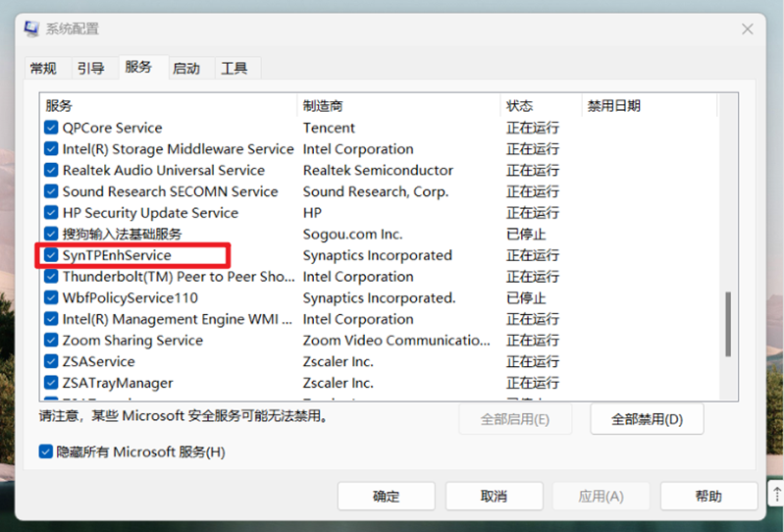Uncheck the SynTPEnhService checkbox

coord(51,255)
